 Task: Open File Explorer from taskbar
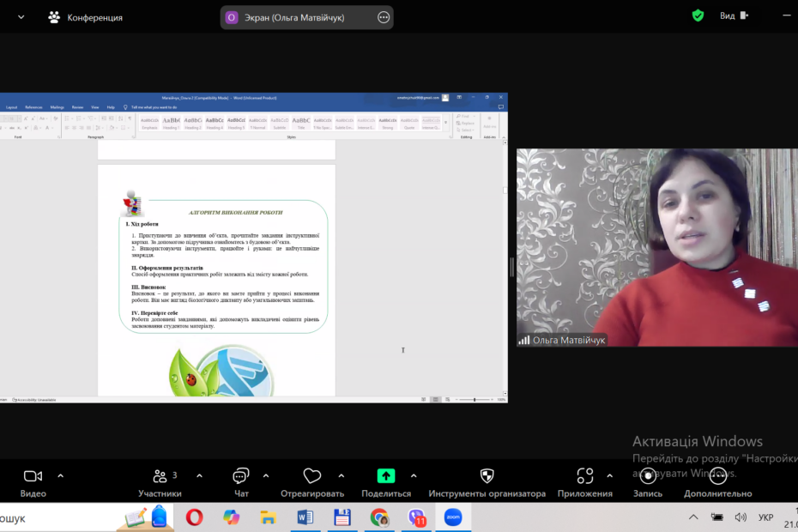point(268,517)
